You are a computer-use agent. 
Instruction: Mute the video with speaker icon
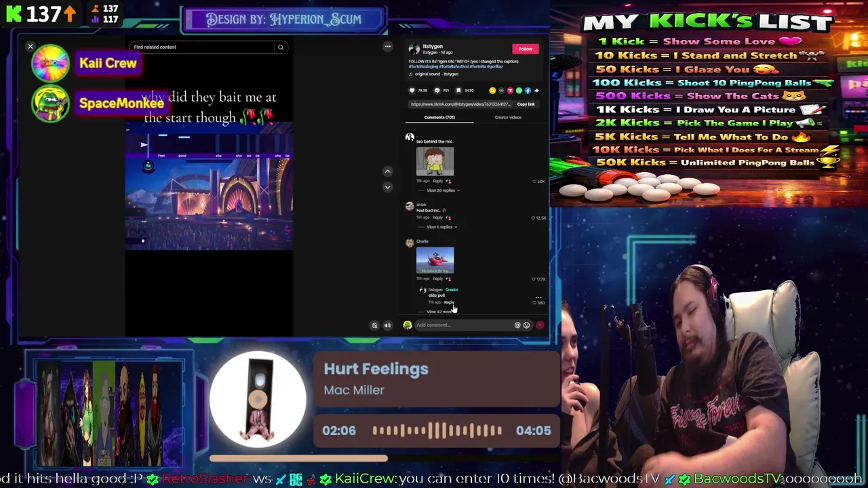387,325
